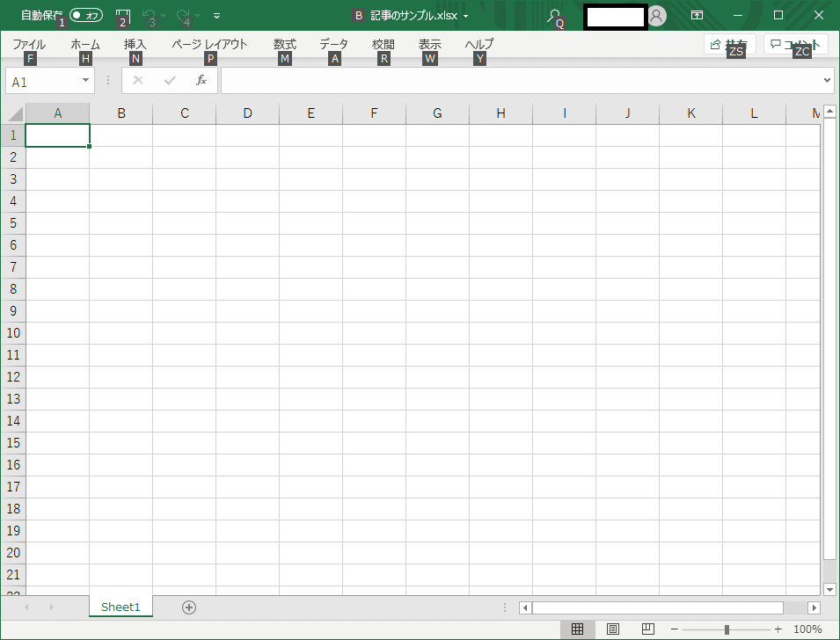The width and height of the screenshot is (840, 640).
Task: Select the Sheet1 tab
Action: click(x=121, y=607)
